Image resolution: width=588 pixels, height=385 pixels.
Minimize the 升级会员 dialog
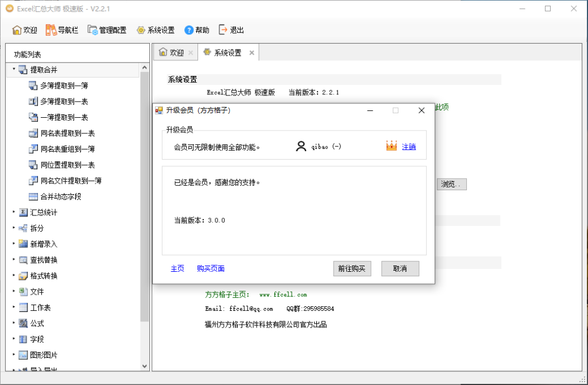click(x=370, y=110)
